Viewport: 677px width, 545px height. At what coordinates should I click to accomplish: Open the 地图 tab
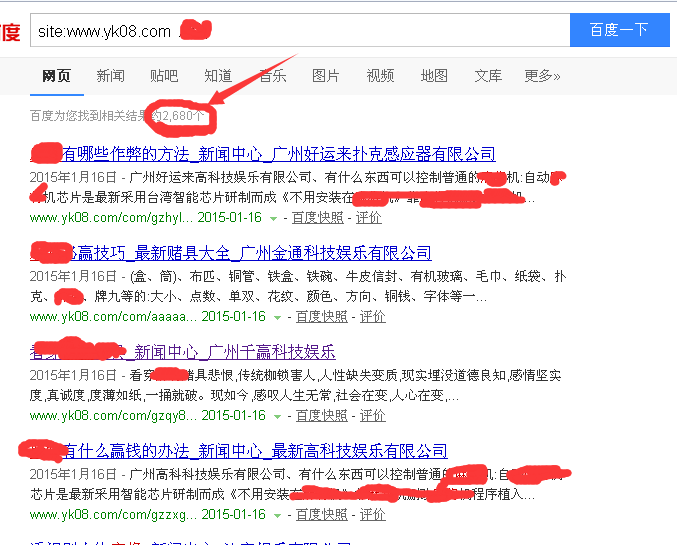point(434,76)
